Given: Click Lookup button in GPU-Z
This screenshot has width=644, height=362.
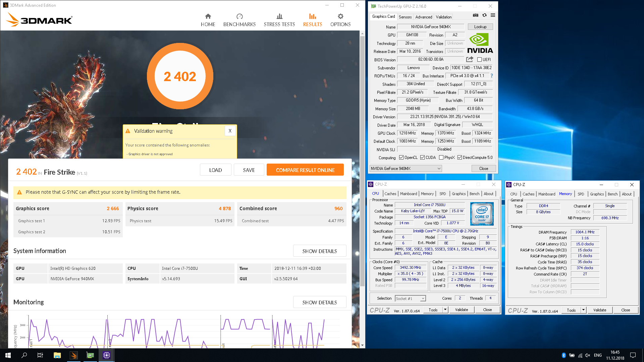Looking at the screenshot, I should [480, 27].
